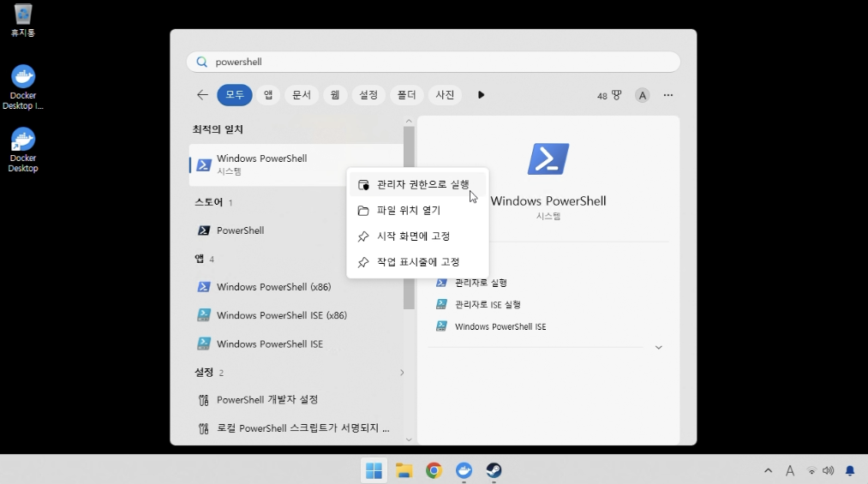This screenshot has height=484, width=868.
Task: Click the search magnifier icon
Action: (202, 62)
